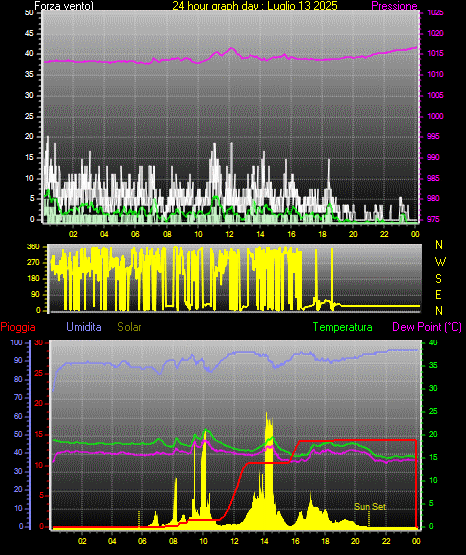Viewport: 466px width, 555px height.
Task: Select the Umidita legend label
Action: click(x=84, y=327)
